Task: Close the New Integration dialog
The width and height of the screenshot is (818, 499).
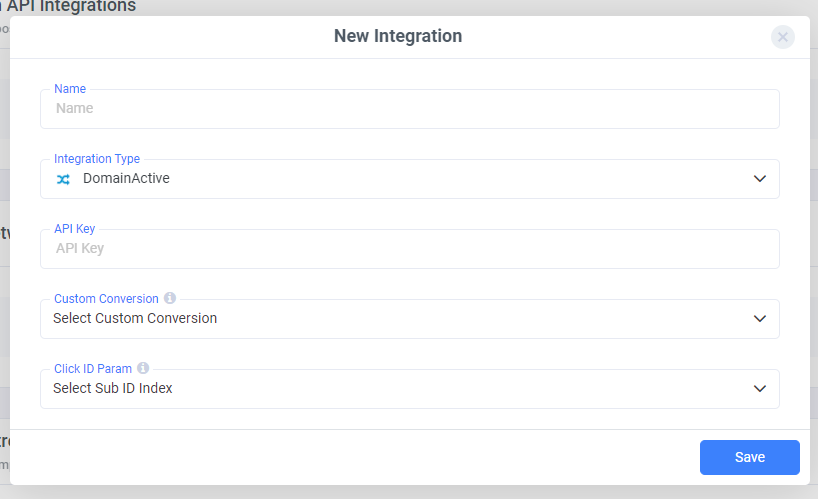Action: coord(783,37)
